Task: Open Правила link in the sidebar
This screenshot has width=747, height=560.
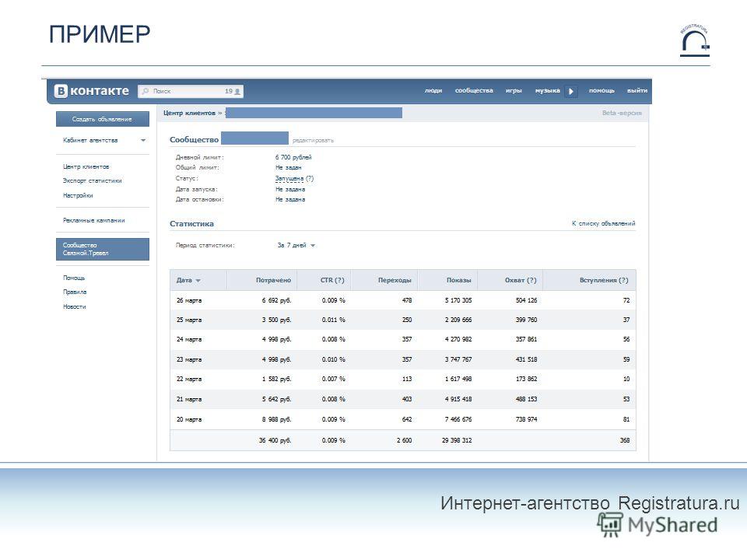Action: click(75, 292)
